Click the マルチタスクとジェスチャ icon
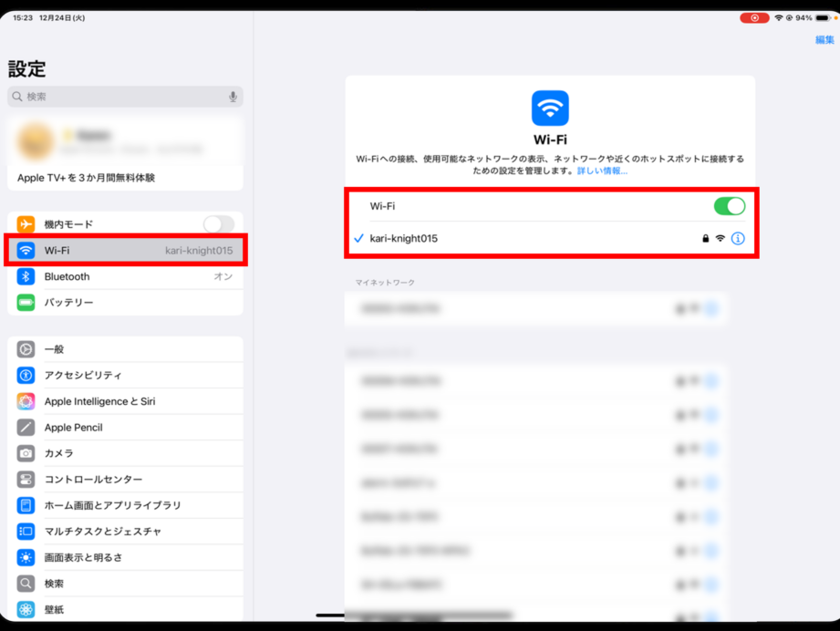This screenshot has height=631, width=840. [x=26, y=532]
